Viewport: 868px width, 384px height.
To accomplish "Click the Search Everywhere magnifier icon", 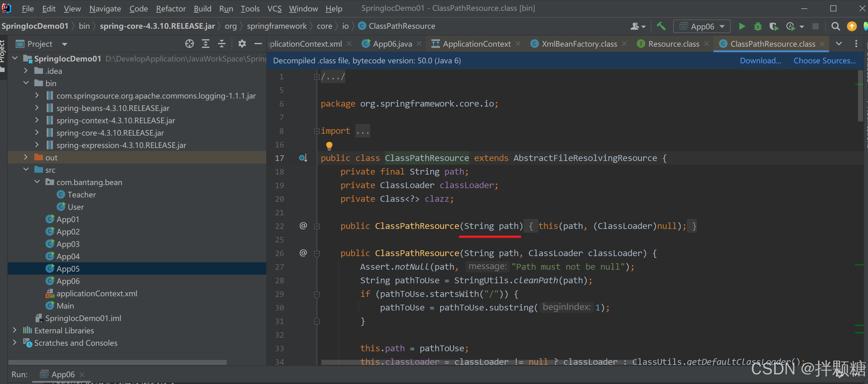I will click(x=835, y=26).
